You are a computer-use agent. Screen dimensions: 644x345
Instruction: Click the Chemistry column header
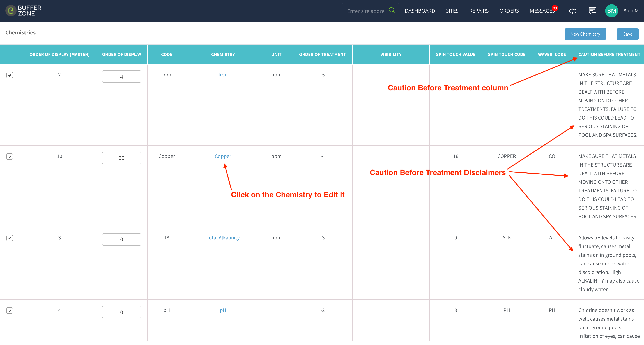pos(223,54)
